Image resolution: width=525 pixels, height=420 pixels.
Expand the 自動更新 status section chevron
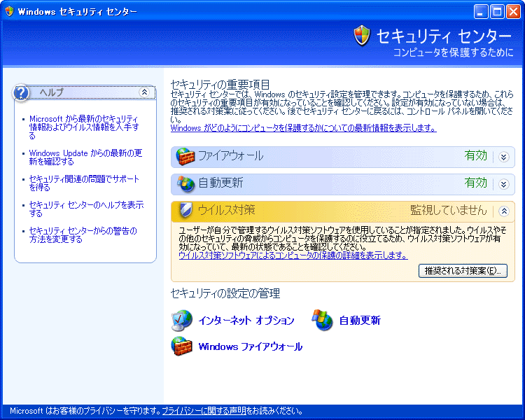(x=503, y=184)
